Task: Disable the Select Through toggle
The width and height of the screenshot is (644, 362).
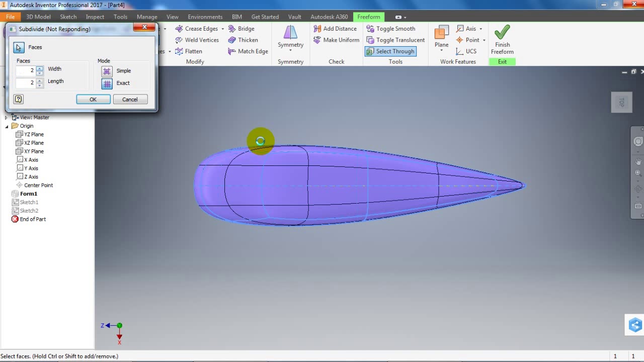Action: point(390,51)
